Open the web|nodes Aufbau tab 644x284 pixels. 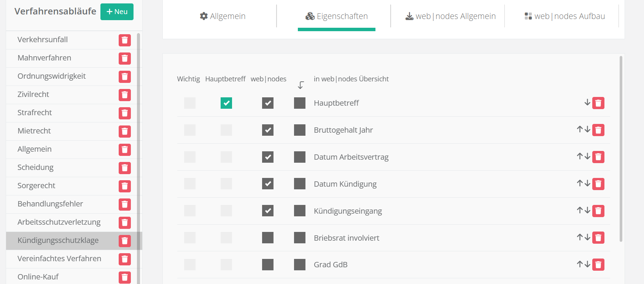click(x=564, y=16)
